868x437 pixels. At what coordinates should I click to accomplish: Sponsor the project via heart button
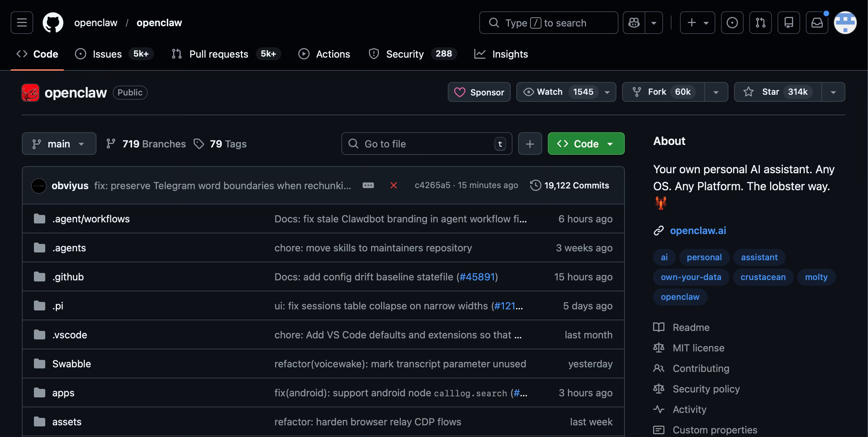pos(479,92)
